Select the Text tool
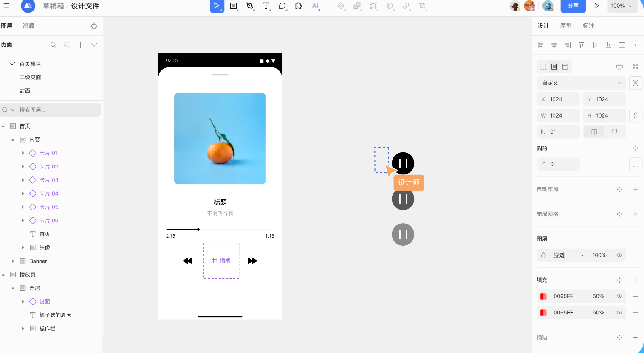 click(x=266, y=6)
